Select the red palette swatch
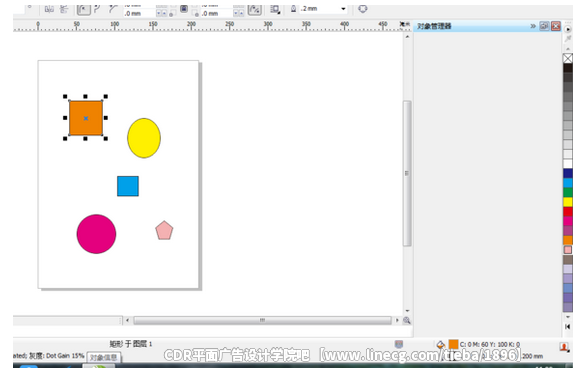 click(x=568, y=212)
